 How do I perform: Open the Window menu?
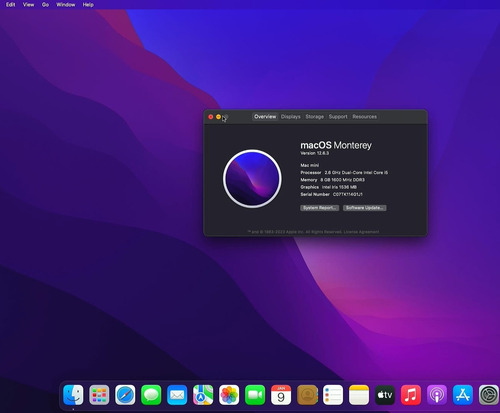pos(66,5)
